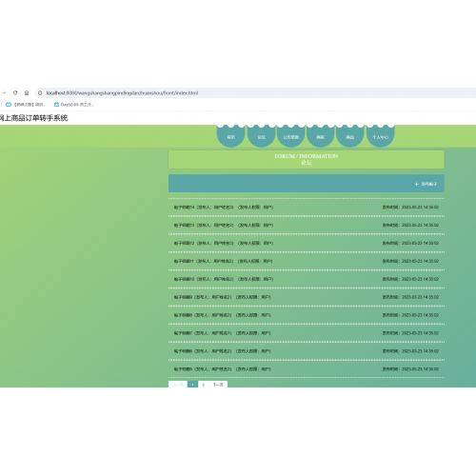This screenshot has width=476, height=476.
Task: Click the browser home icon
Action: 27,92
